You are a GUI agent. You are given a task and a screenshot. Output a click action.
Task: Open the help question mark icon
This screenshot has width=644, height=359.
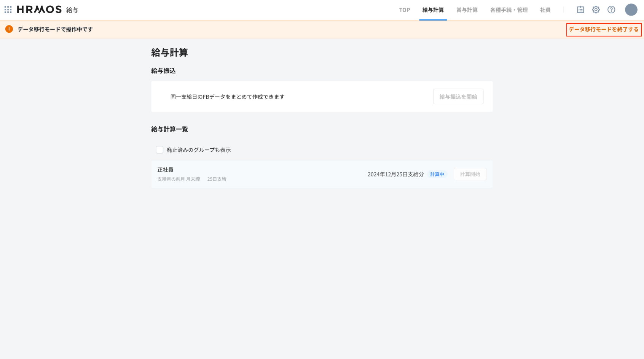point(611,10)
